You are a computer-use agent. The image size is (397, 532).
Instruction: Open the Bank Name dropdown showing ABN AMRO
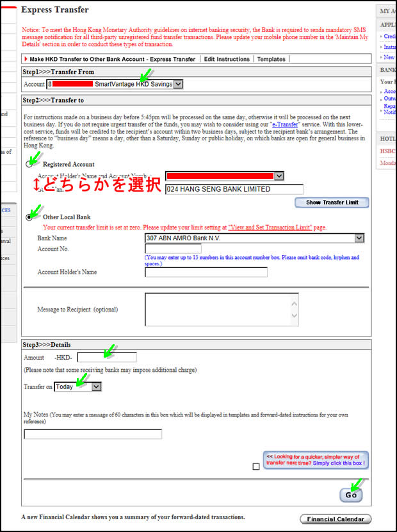point(254,238)
